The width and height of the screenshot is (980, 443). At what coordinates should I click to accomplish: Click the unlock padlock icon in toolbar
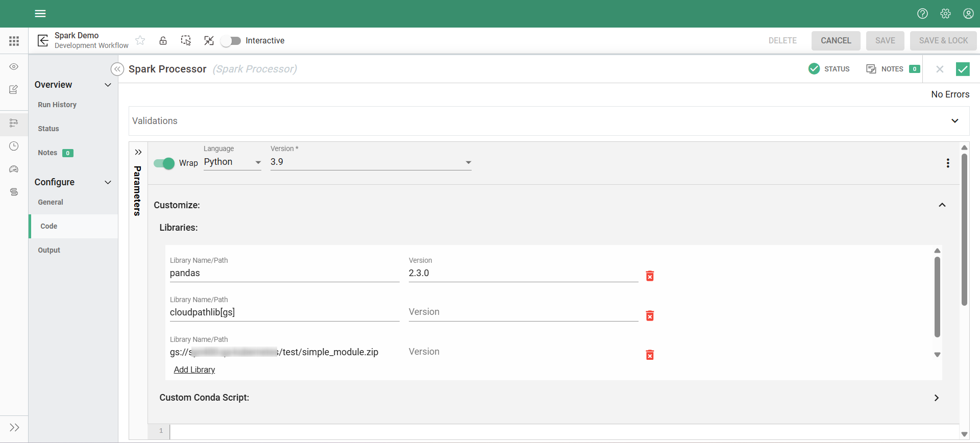pos(163,40)
